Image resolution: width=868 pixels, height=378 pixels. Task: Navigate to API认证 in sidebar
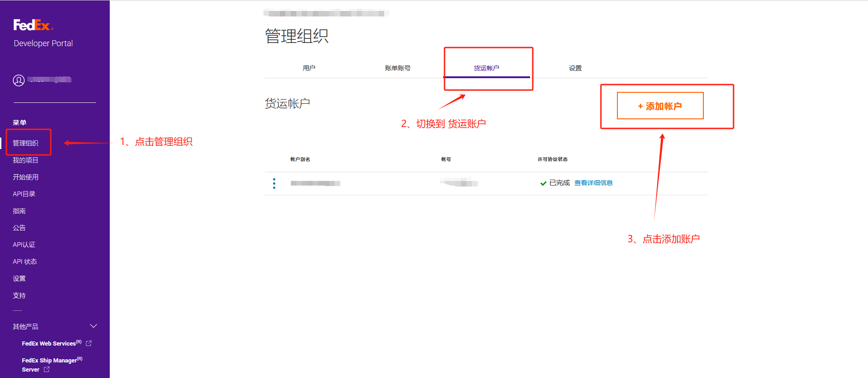(x=24, y=245)
